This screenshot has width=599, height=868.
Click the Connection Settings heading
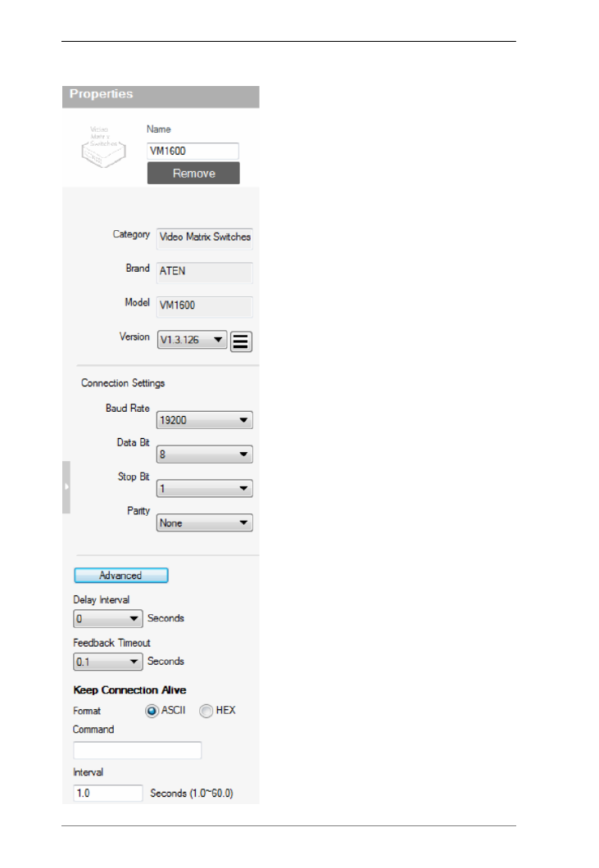(x=123, y=383)
